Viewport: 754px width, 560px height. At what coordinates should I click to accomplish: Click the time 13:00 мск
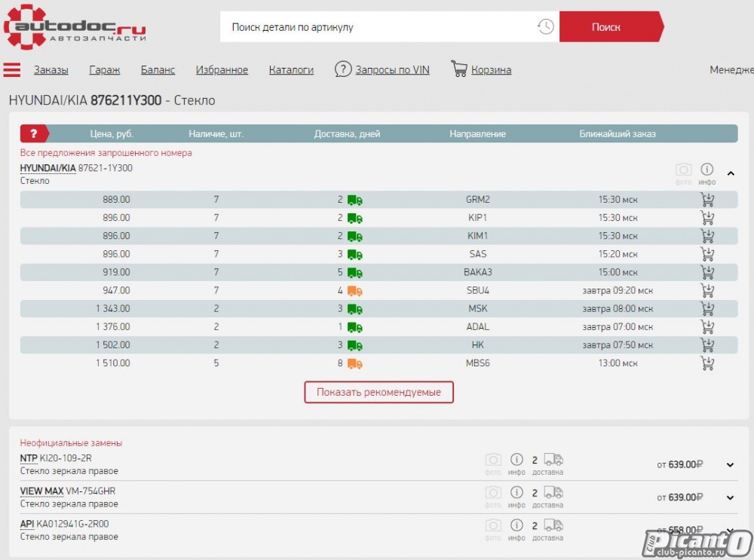(618, 363)
